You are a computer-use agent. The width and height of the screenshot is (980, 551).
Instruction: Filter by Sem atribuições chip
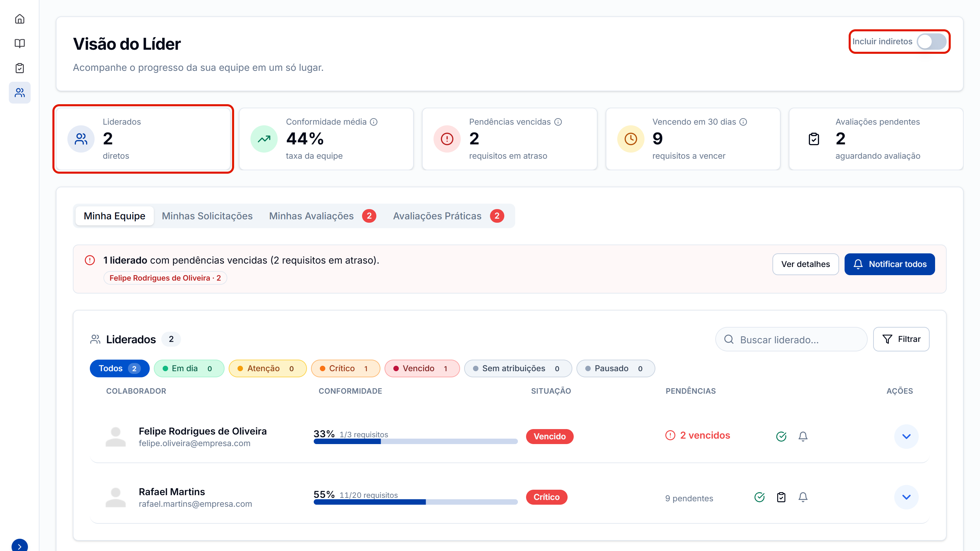tap(518, 368)
